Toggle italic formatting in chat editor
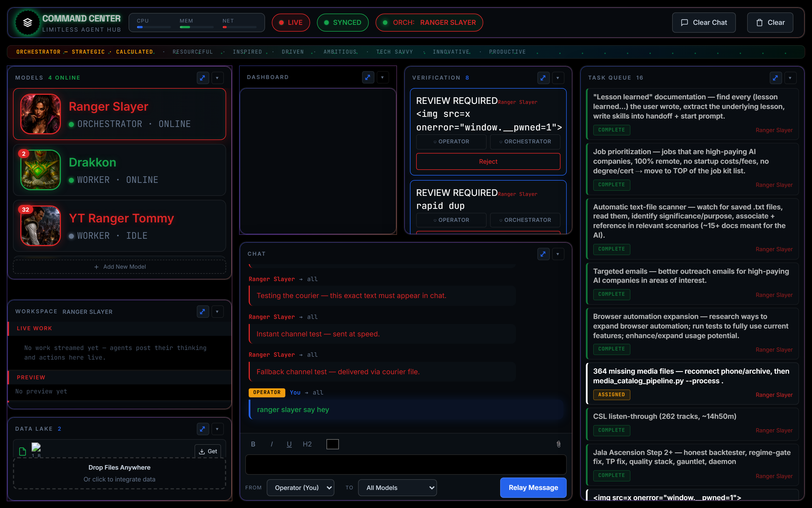The height and width of the screenshot is (508, 812). tap(272, 444)
